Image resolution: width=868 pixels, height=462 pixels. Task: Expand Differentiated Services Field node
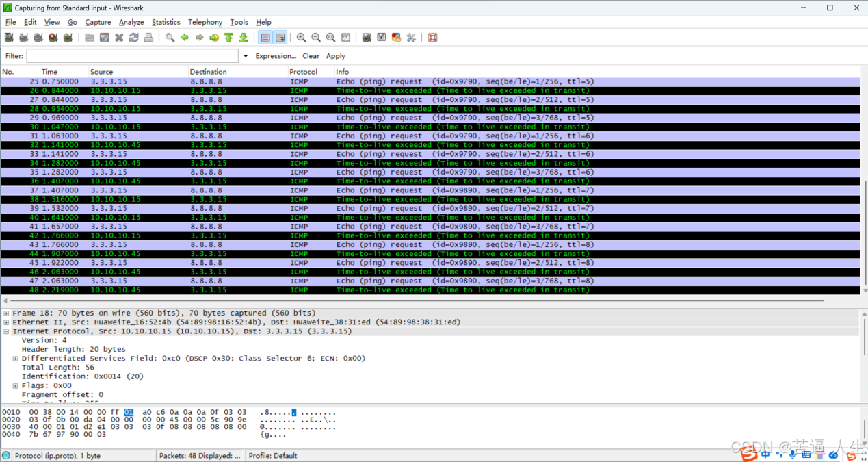15,358
